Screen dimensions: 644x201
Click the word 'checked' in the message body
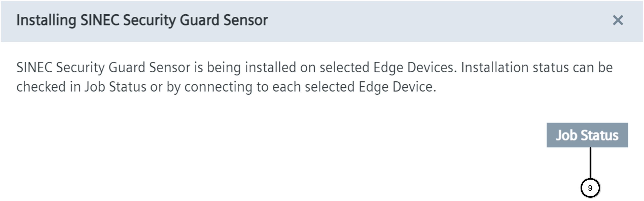pyautogui.click(x=41, y=87)
